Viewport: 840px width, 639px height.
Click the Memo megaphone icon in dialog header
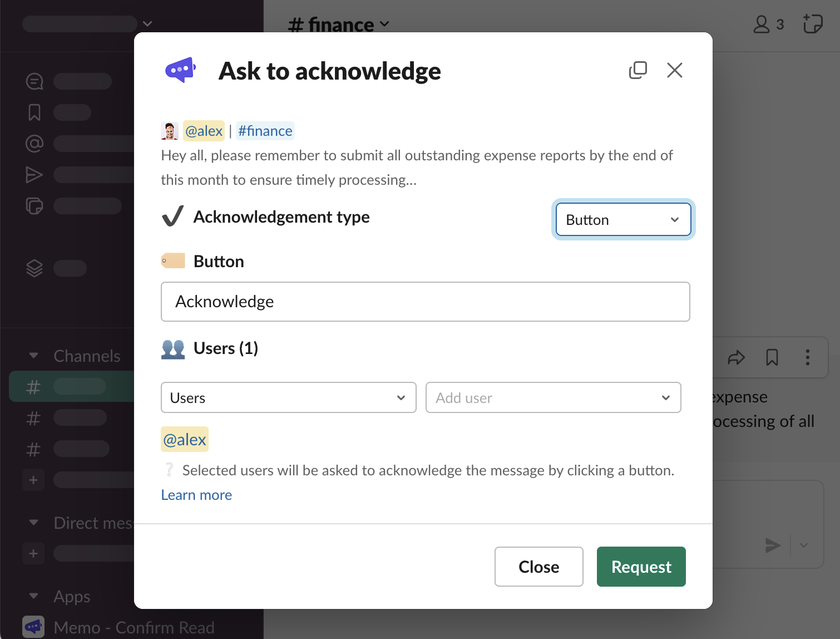tap(181, 70)
